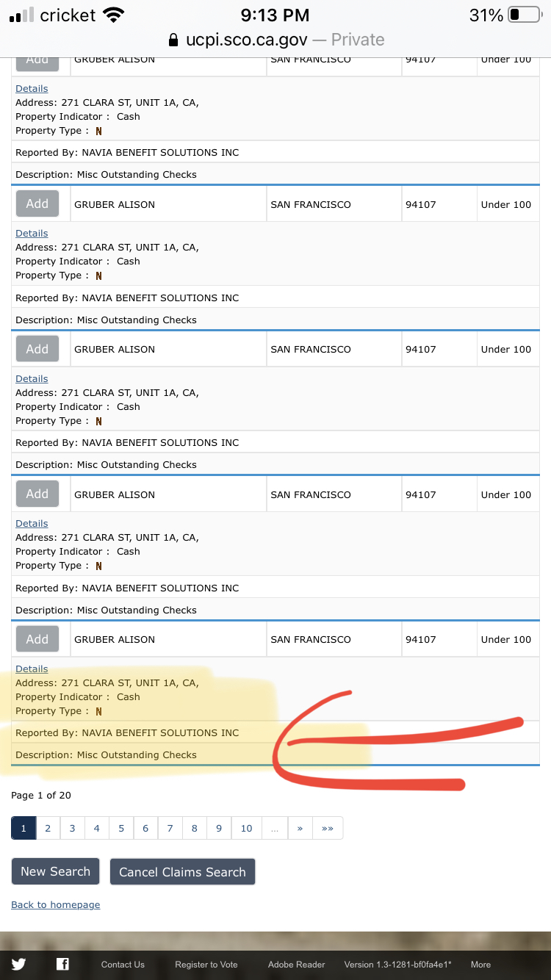Tap the battery icon in the status bar
This screenshot has width=551, height=980.
point(524,15)
